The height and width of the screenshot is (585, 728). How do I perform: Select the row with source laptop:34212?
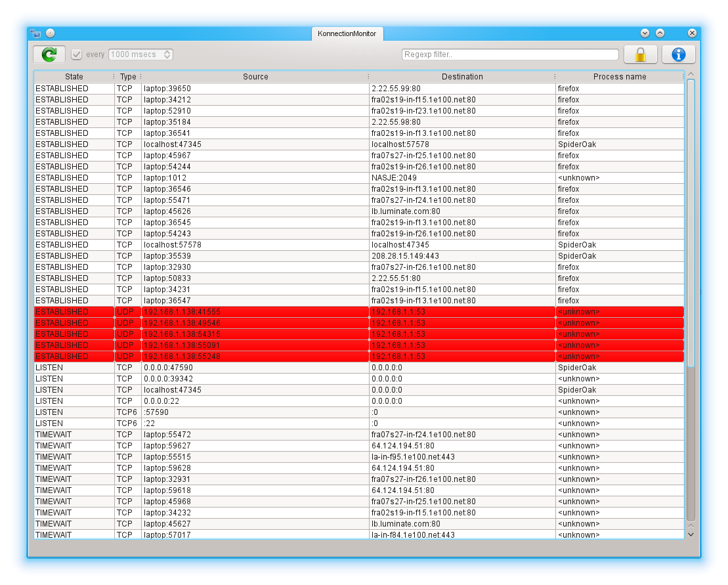359,100
